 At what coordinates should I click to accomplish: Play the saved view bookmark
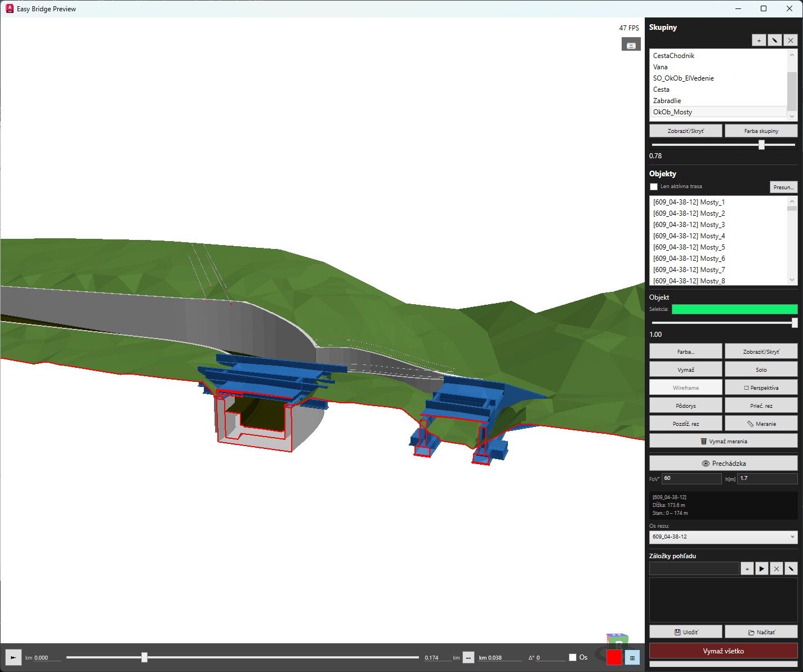pyautogui.click(x=761, y=568)
